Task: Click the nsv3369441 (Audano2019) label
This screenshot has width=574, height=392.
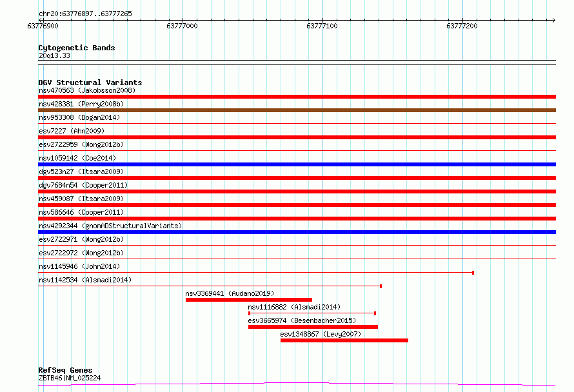Action: point(230,293)
